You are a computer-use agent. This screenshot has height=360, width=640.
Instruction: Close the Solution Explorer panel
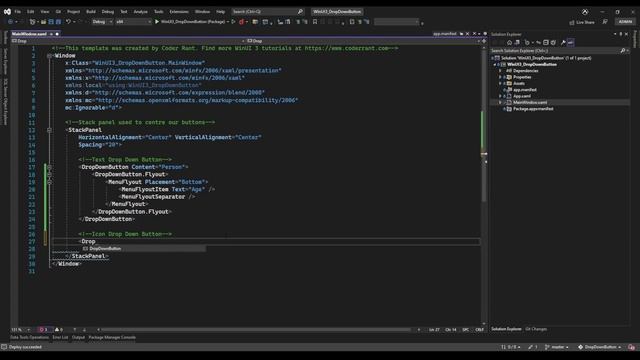pyautogui.click(x=627, y=34)
